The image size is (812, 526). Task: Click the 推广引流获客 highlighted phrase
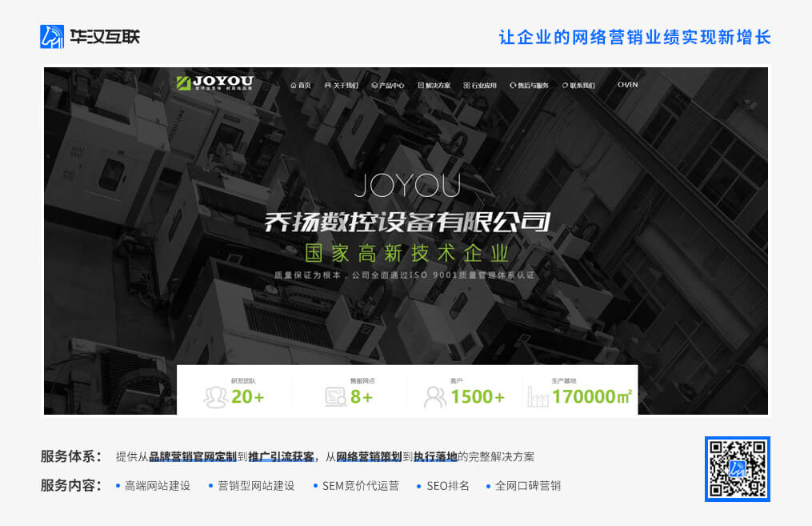click(281, 456)
